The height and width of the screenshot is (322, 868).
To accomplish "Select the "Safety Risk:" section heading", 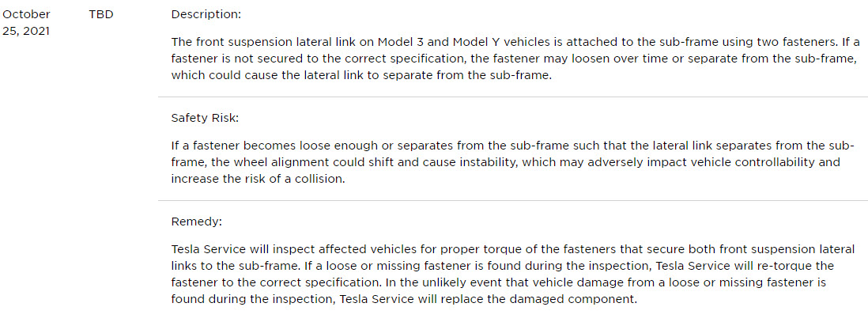I will (x=205, y=118).
